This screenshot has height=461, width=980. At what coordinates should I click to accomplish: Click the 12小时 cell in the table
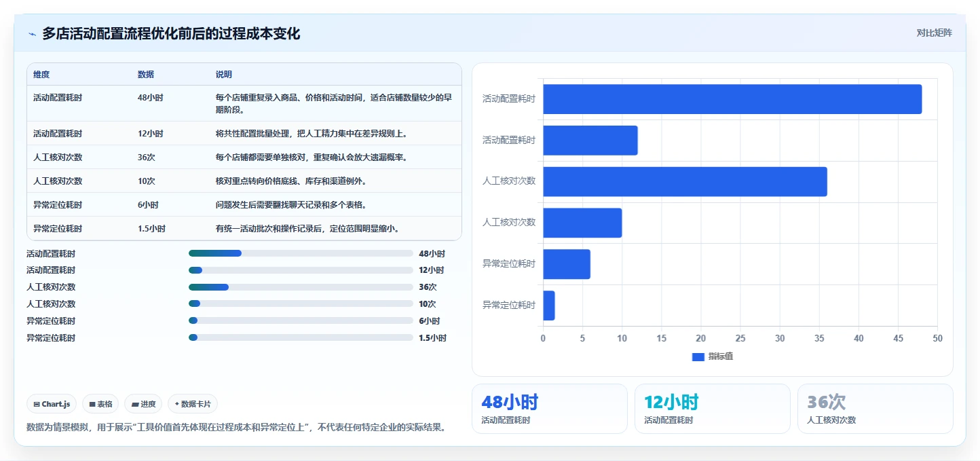click(150, 134)
